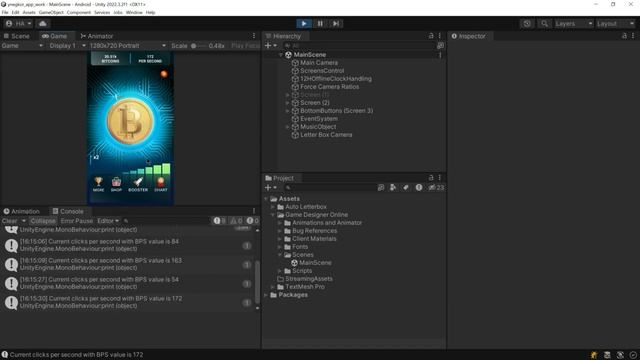Switch to the Animation tab

(x=22, y=211)
